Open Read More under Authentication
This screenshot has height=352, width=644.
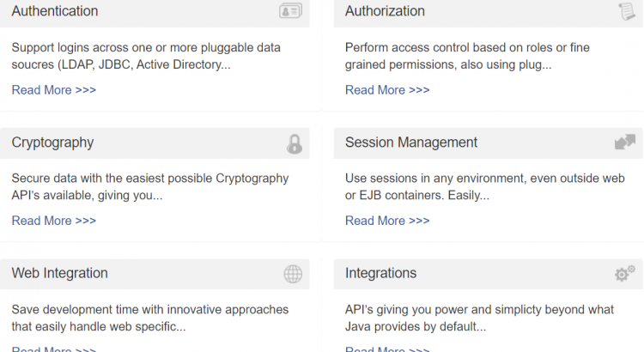click(54, 90)
